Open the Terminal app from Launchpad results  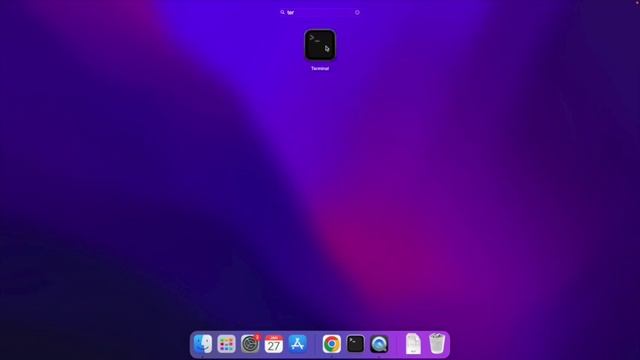click(x=320, y=45)
